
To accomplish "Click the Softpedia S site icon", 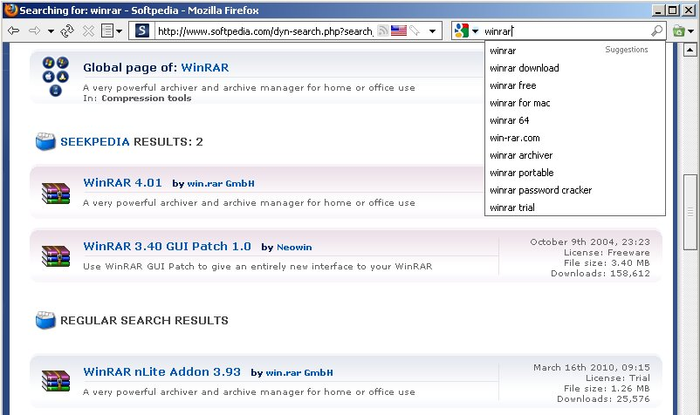I will pos(142,31).
